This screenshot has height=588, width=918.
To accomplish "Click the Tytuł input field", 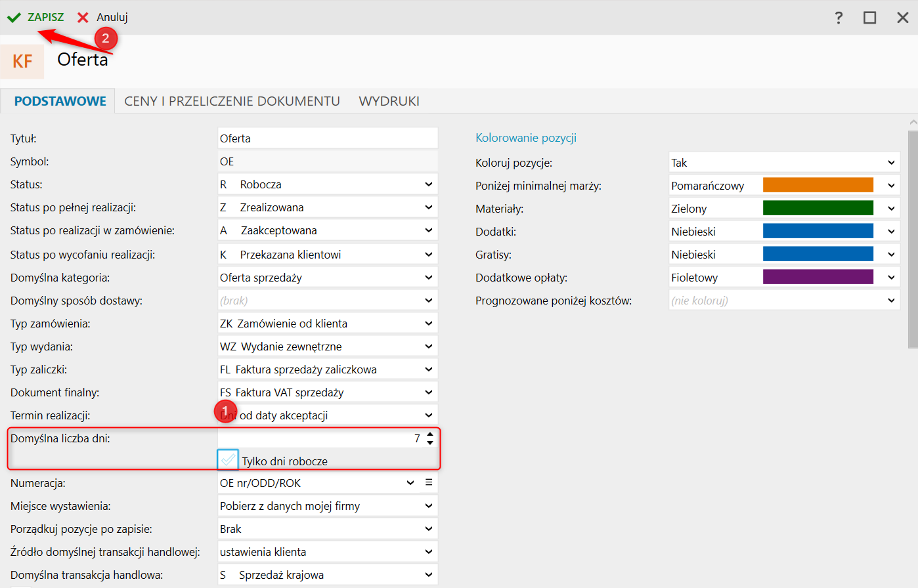I will pos(327,138).
